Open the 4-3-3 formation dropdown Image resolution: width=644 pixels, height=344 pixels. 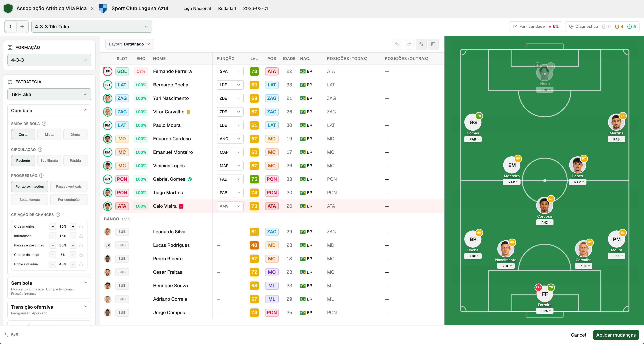[x=49, y=60]
